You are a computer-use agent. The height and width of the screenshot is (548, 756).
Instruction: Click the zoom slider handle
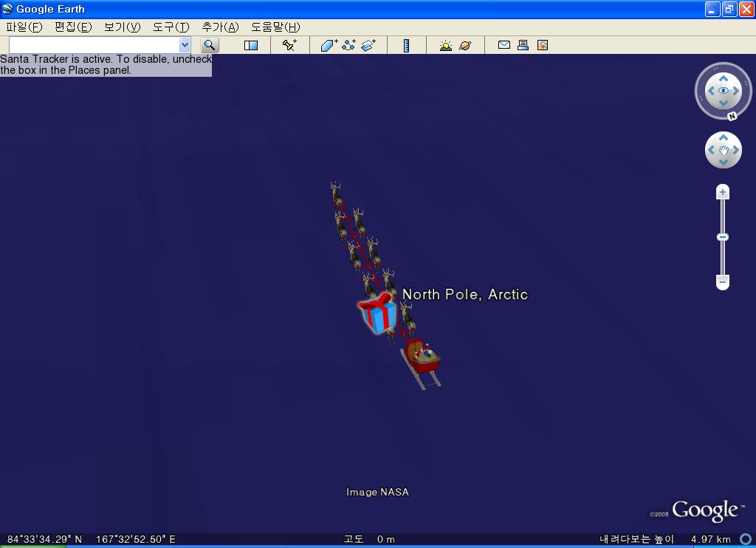coord(722,237)
